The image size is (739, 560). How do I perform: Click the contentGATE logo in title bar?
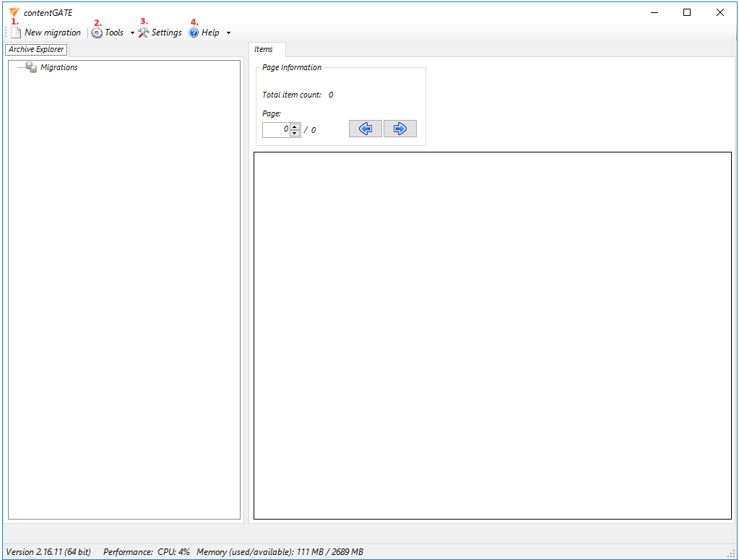[x=14, y=12]
